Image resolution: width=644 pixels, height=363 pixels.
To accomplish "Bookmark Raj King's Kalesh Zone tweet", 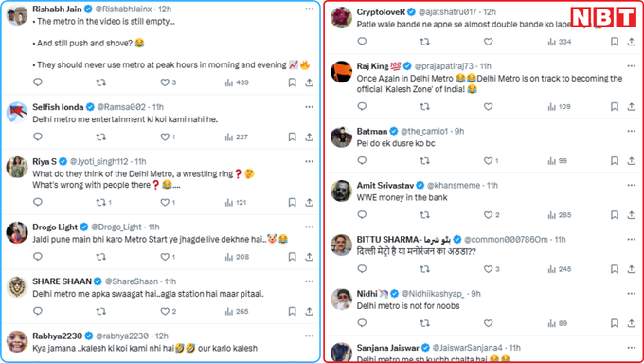I will click(615, 106).
